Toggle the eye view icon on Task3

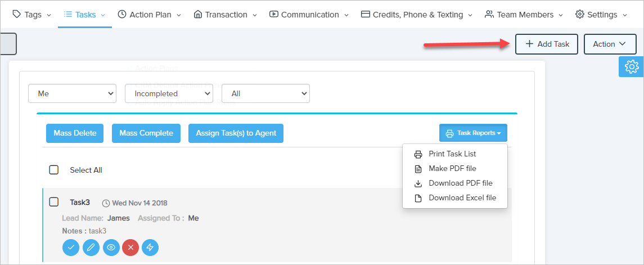pos(111,247)
